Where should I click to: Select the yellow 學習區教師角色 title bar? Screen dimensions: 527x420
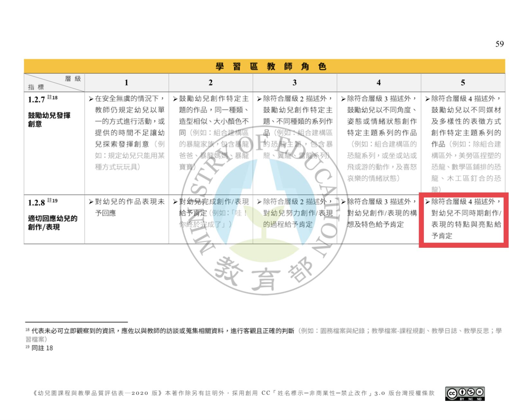[264, 67]
